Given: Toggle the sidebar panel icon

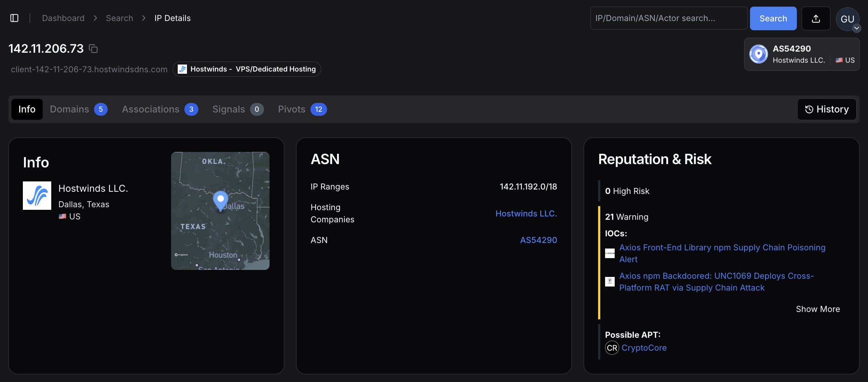Looking at the screenshot, I should [14, 18].
